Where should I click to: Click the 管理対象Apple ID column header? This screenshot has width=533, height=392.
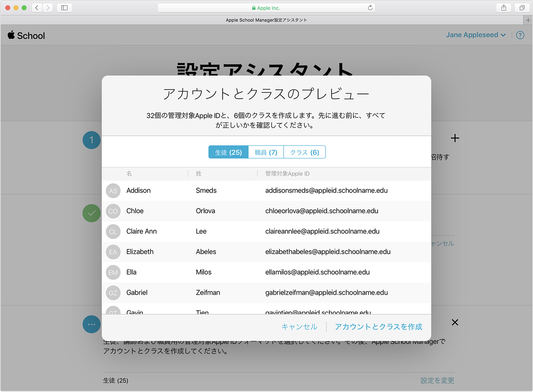(x=287, y=173)
